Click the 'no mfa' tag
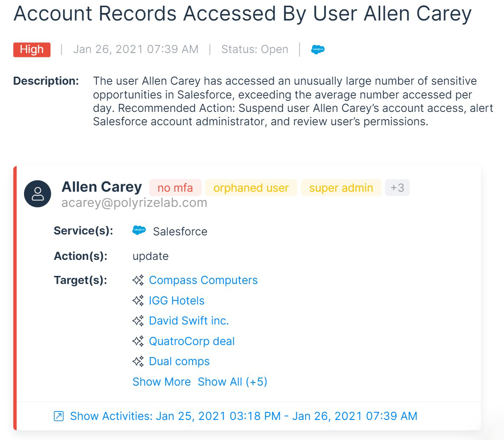Screen dimensions: 504x440 (175, 188)
